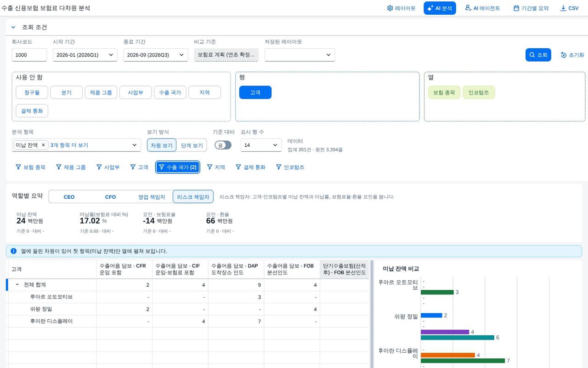Open 기간별 요약 calendar button

click(531, 8)
